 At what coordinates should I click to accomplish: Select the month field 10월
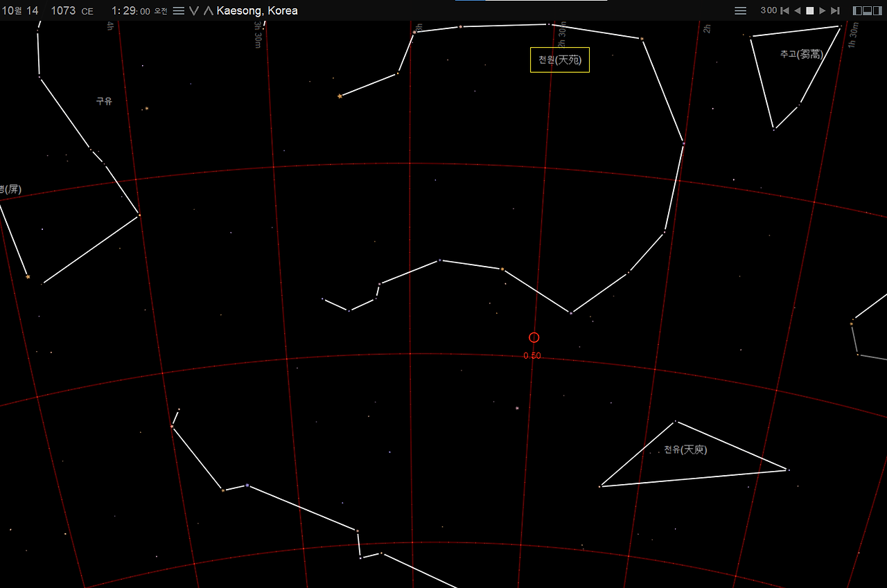click(x=11, y=10)
